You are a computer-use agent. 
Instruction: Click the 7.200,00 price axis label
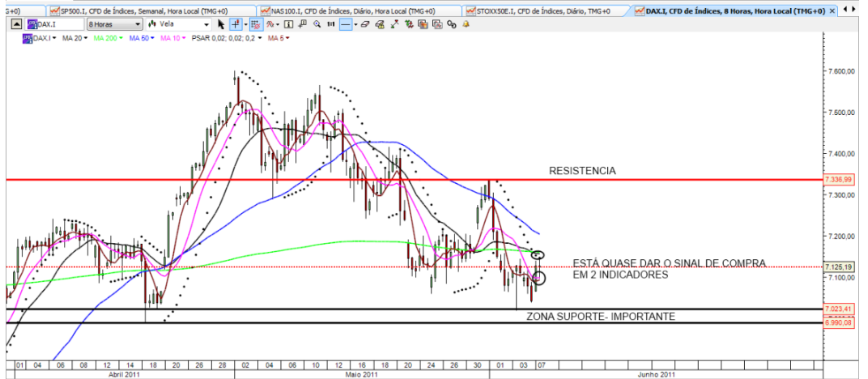pos(842,236)
